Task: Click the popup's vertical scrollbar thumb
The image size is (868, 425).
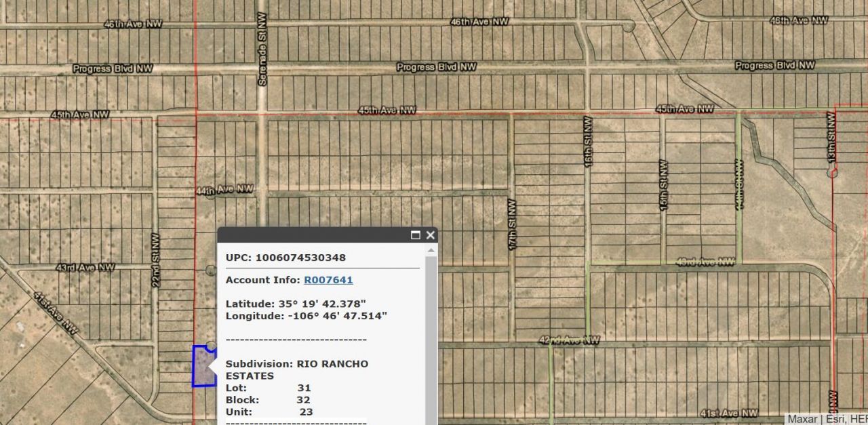Action: (x=431, y=339)
